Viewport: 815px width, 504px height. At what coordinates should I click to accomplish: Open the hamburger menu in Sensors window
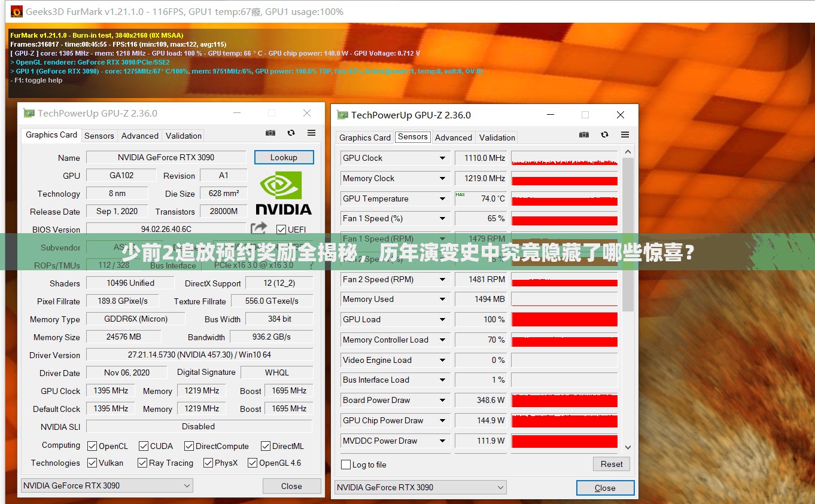pos(625,135)
